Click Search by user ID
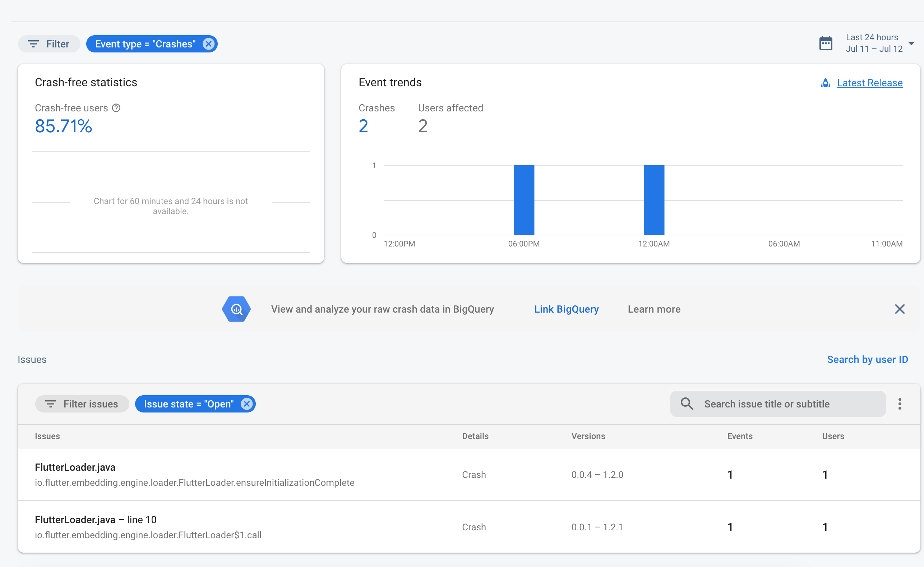 pos(867,359)
